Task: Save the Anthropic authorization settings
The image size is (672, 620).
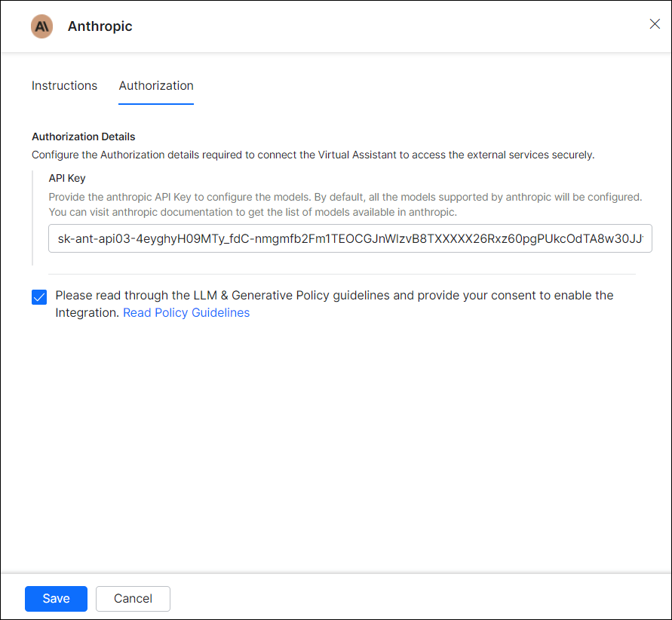Action: click(56, 598)
